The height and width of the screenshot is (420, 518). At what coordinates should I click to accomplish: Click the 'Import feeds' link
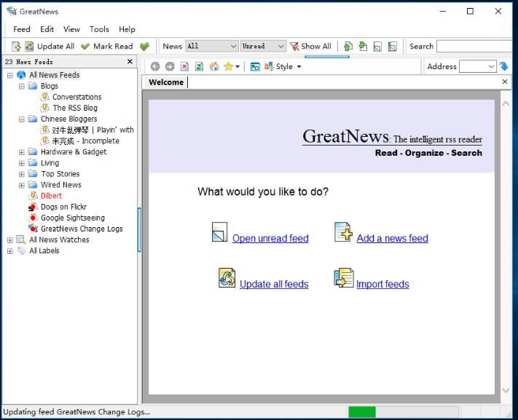(382, 284)
